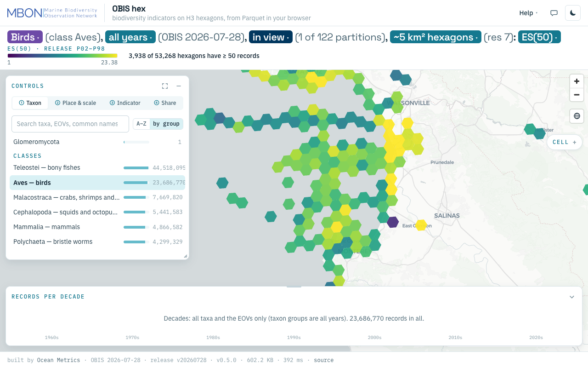Viewport: 588px width, 368px height.
Task: Switch taxa sorting to A–Z
Action: [141, 124]
